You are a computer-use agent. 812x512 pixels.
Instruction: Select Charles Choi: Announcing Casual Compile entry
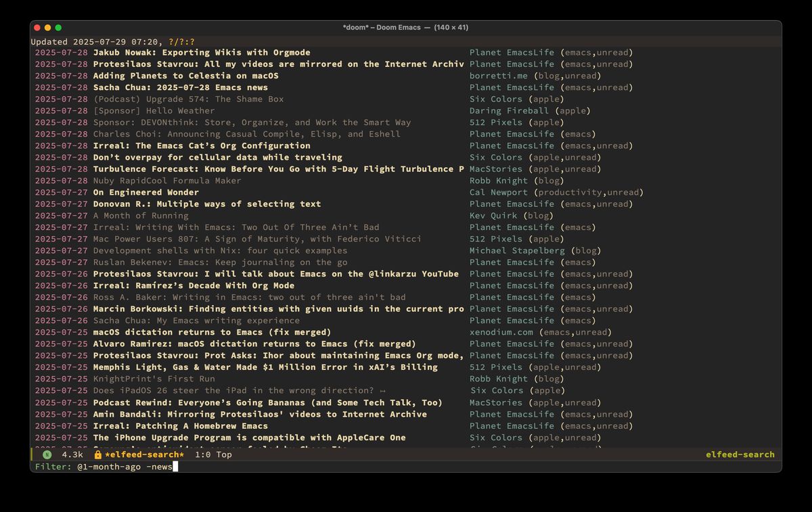click(x=246, y=134)
